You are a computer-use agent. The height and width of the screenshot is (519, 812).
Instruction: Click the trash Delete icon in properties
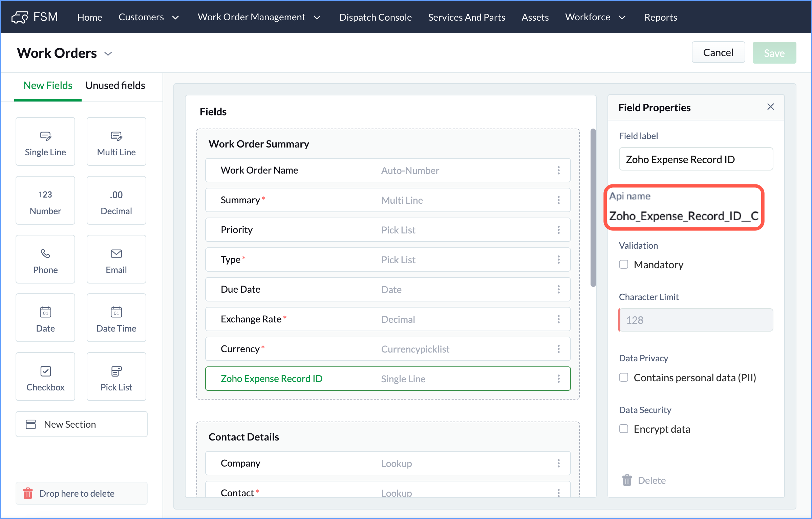point(627,480)
